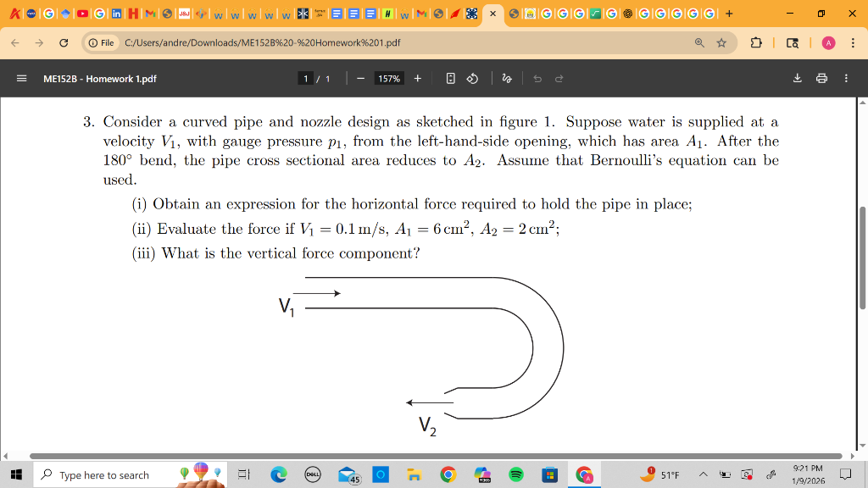Download the ME152B Homework PDF
The width and height of the screenshot is (868, 488).
797,79
